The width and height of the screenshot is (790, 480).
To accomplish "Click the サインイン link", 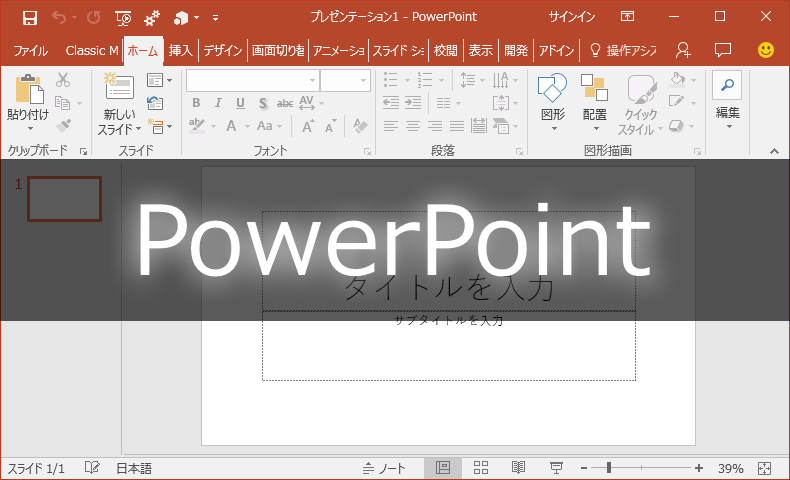I will point(571,17).
